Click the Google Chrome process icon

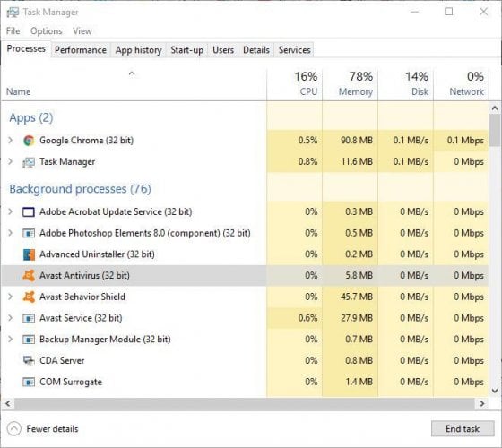pyautogui.click(x=29, y=141)
